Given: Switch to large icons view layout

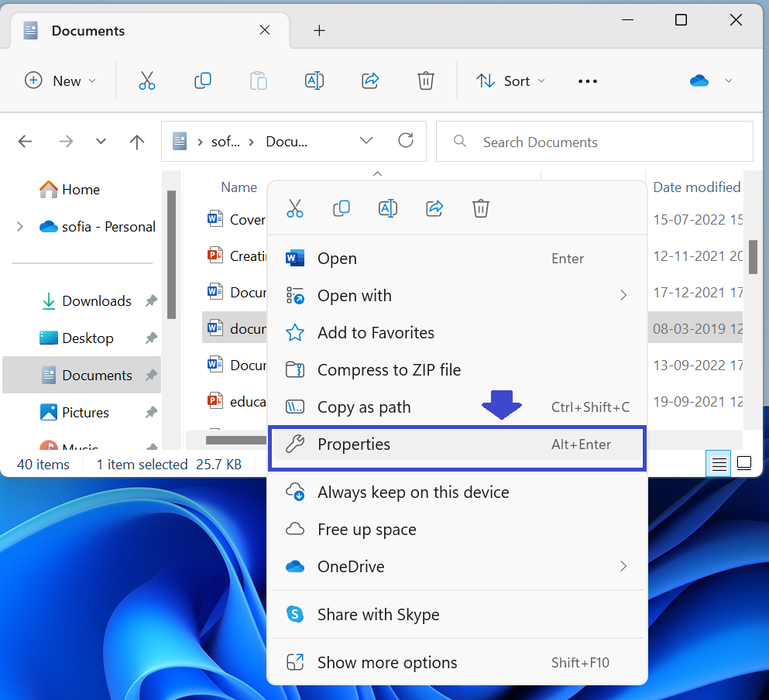Looking at the screenshot, I should (743, 462).
